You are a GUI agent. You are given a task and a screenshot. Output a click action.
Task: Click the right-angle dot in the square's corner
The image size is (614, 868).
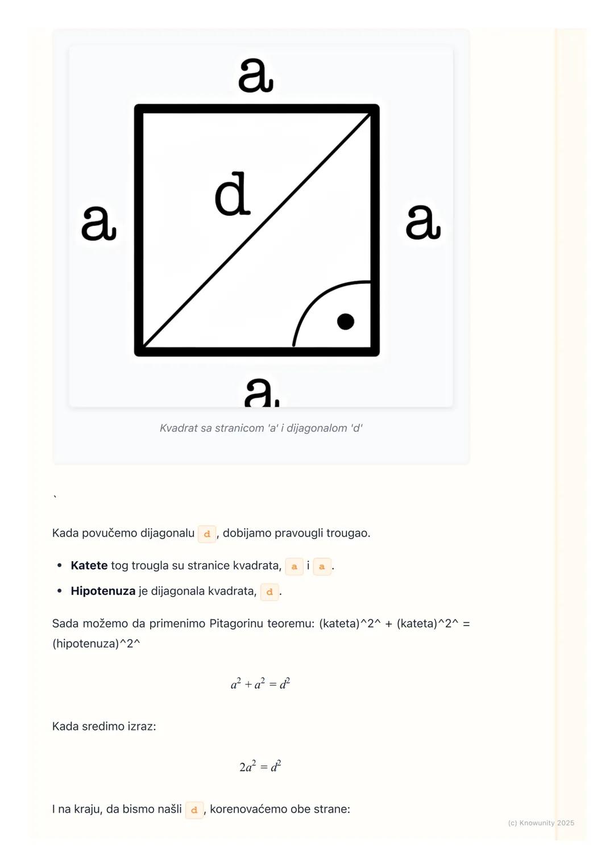[x=346, y=322]
